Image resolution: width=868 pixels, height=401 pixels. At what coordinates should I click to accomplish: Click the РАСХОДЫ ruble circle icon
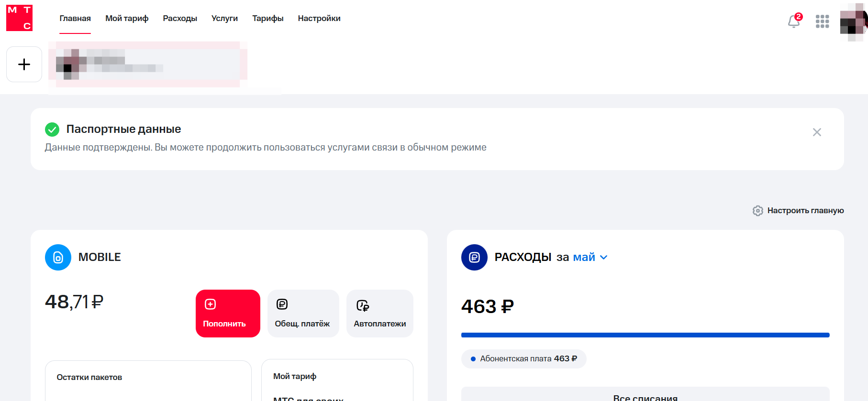(x=474, y=257)
